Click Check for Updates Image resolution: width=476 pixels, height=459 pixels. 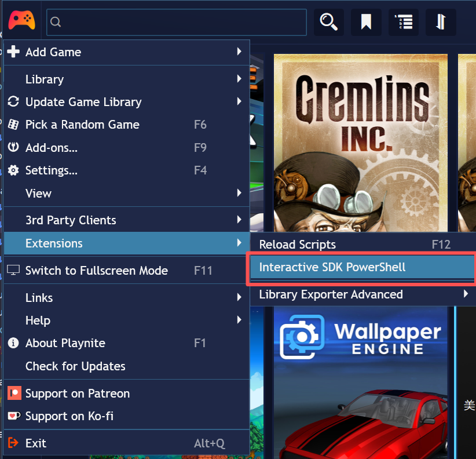(x=75, y=366)
